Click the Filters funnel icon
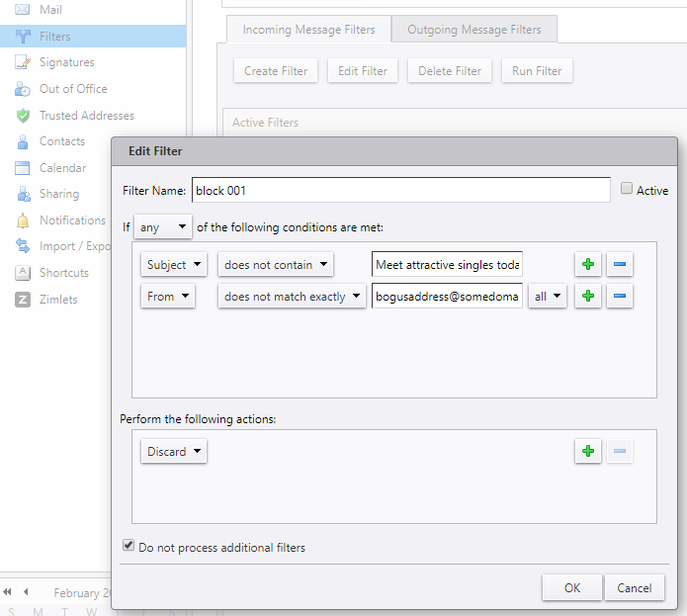Viewport: 687px width, 616px height. click(23, 37)
